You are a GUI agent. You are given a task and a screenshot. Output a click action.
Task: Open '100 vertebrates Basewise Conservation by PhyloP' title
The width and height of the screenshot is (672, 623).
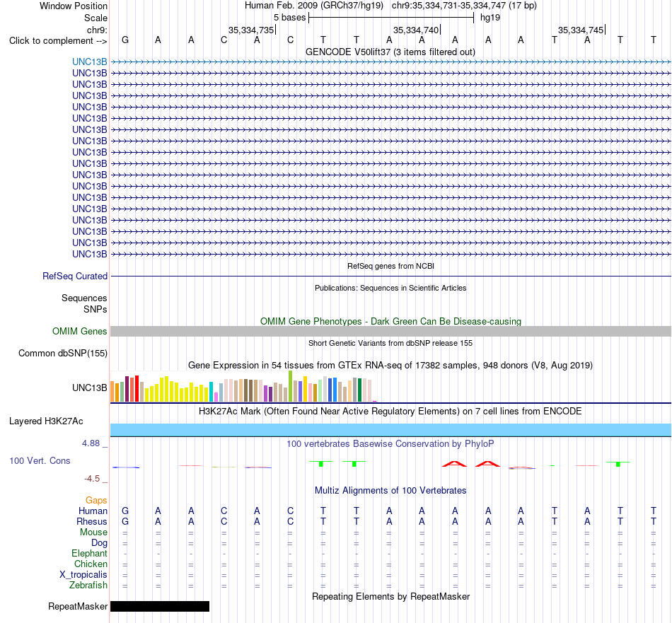(390, 444)
